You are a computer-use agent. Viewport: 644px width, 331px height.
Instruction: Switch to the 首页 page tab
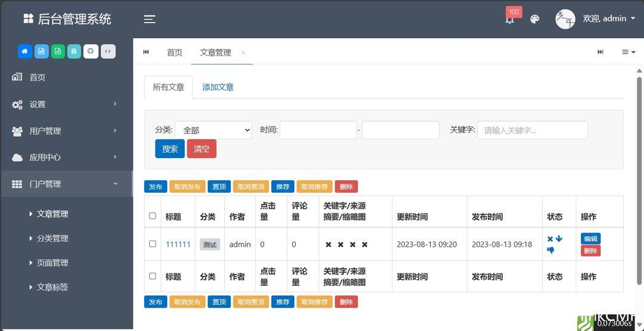pyautogui.click(x=175, y=52)
